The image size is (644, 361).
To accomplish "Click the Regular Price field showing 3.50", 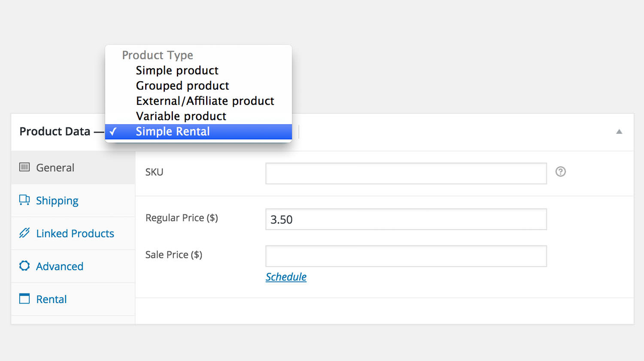I will click(x=406, y=219).
